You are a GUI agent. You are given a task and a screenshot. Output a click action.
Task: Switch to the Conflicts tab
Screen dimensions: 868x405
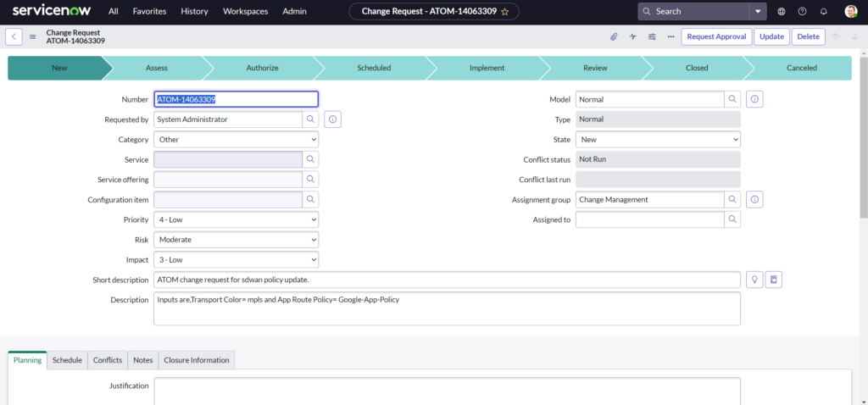pyautogui.click(x=108, y=359)
